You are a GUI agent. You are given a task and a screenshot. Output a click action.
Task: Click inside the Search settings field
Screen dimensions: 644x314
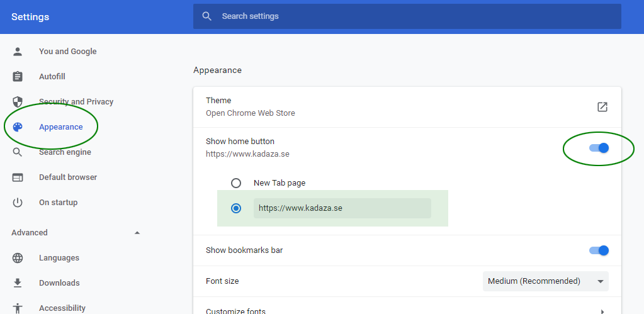407,16
